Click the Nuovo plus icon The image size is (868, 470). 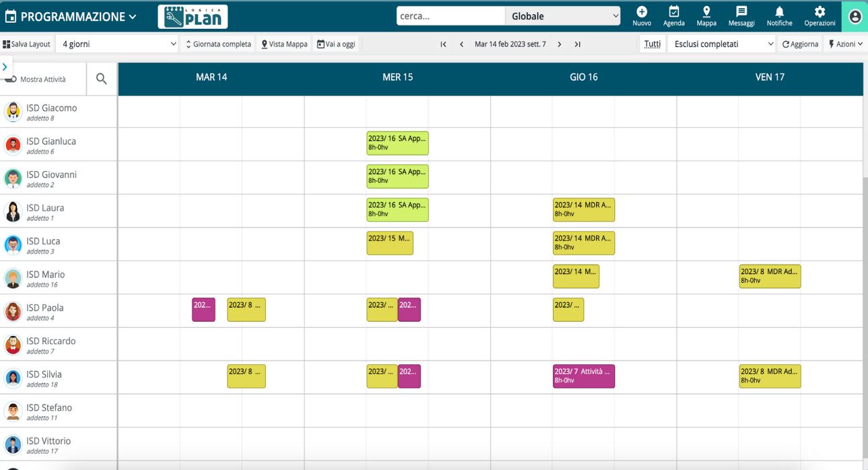(642, 12)
